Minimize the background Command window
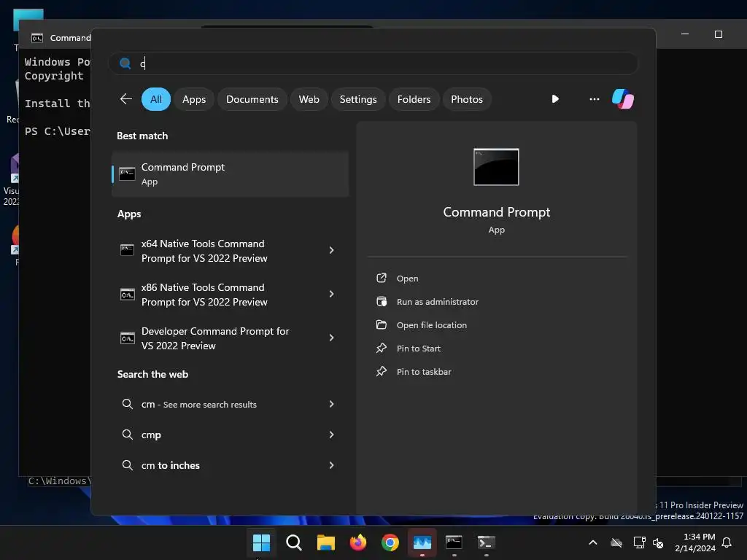 point(685,34)
